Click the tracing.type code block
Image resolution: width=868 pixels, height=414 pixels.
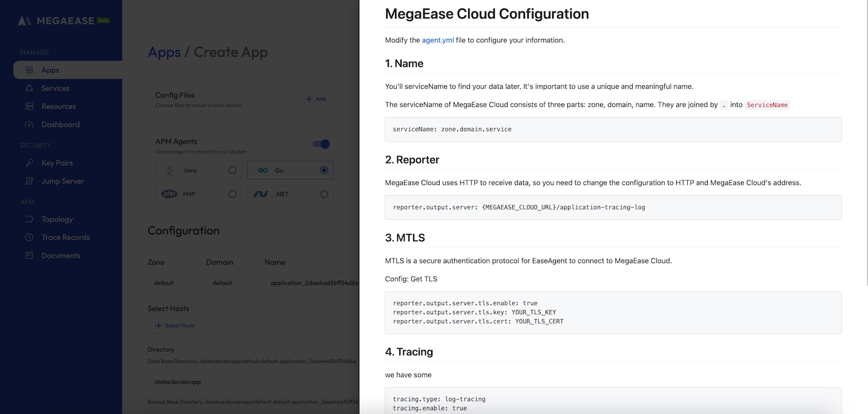coord(613,401)
